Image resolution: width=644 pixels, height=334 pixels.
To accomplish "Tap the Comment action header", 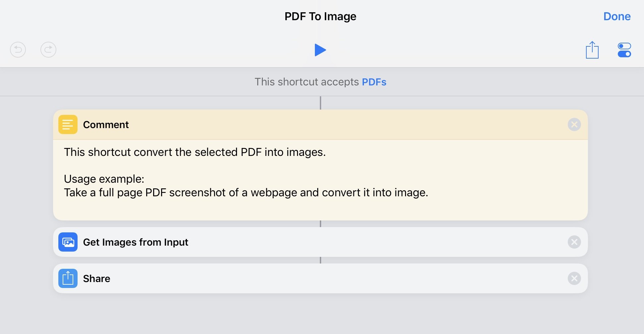I will pyautogui.click(x=320, y=124).
